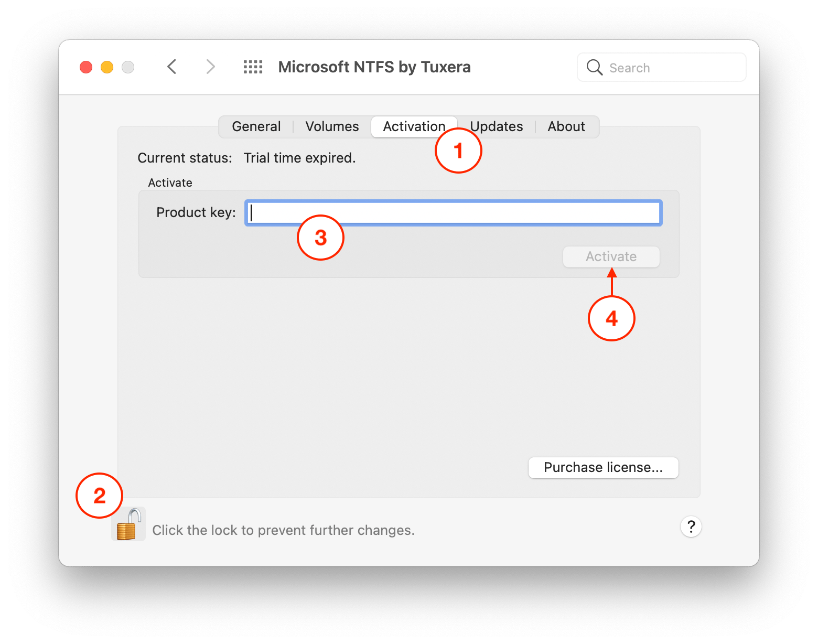Screen dimensions: 818x644
Task: Click the padlock to prevent changes
Action: [128, 524]
